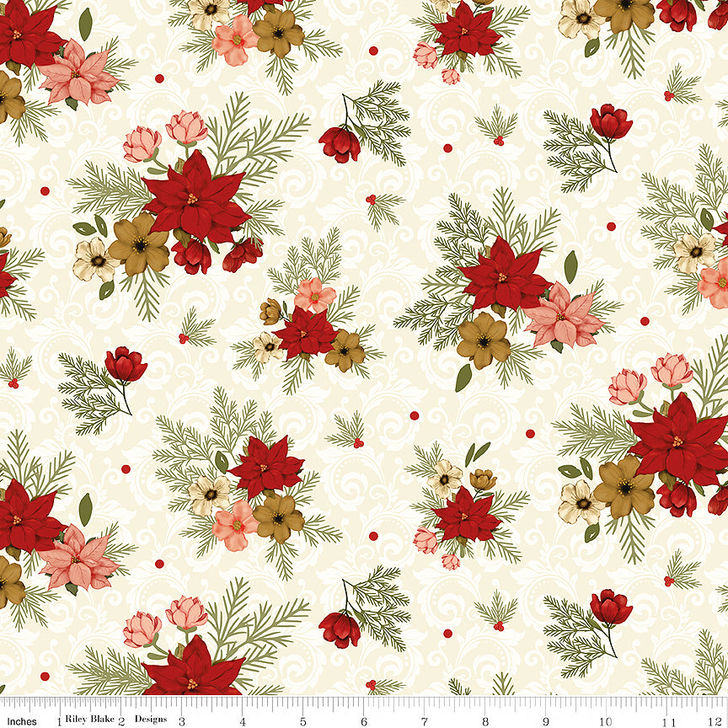728x728 pixels.
Task: Click the pink poinsettia in the center-right bouquet
Action: [x=560, y=318]
